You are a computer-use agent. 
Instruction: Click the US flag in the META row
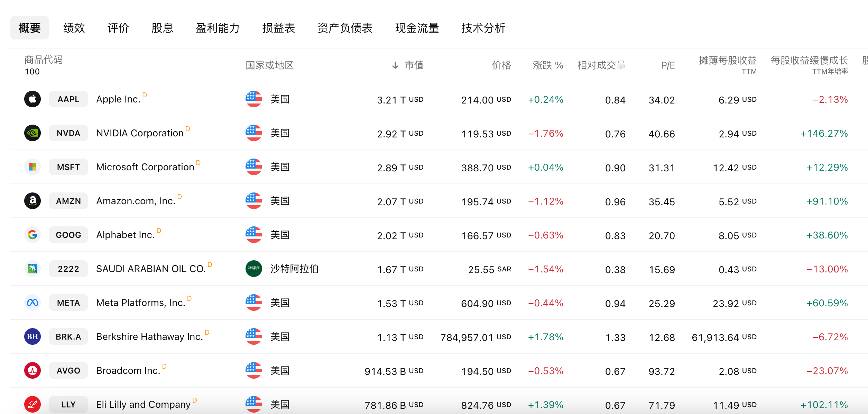tap(254, 303)
